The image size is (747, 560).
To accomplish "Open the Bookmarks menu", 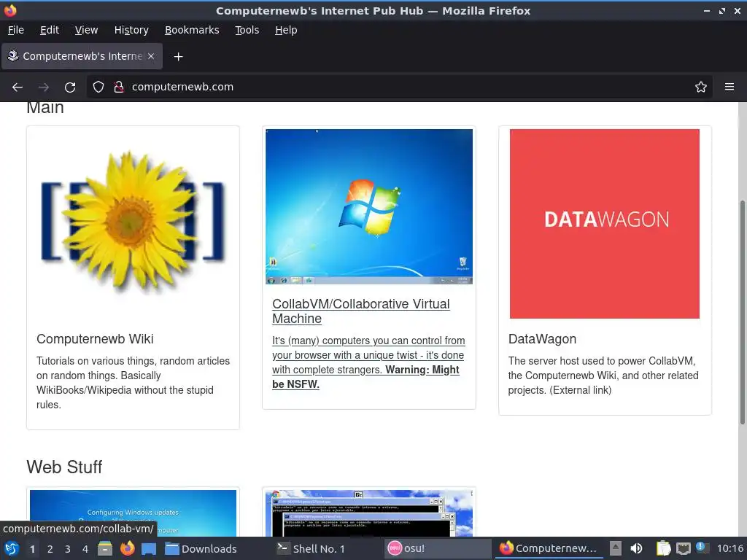I will click(192, 30).
